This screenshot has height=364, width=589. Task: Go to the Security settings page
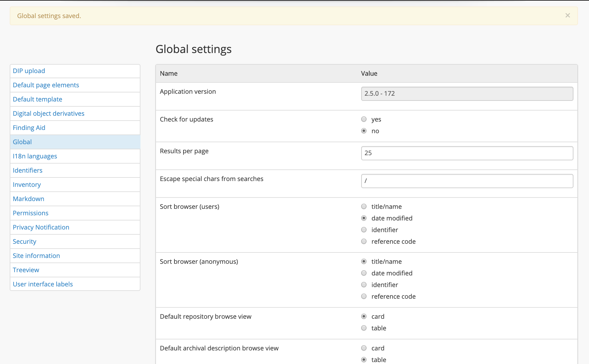[25, 241]
